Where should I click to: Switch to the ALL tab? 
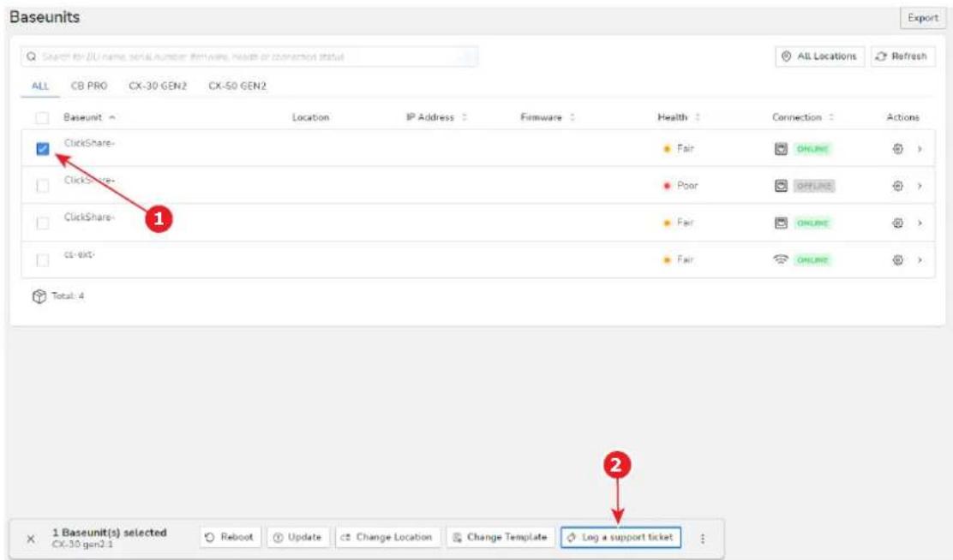40,86
